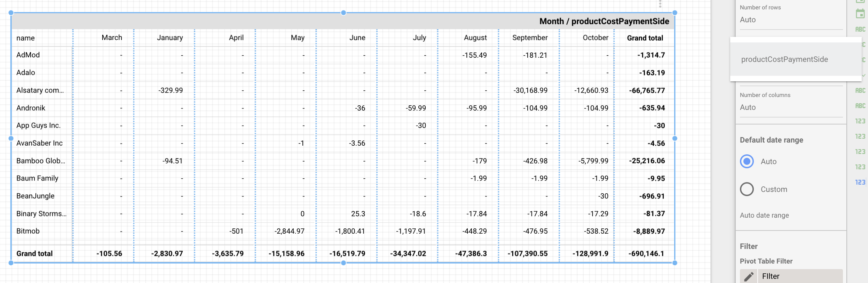Click the Baum Family row label
The height and width of the screenshot is (283, 868).
[x=37, y=178]
